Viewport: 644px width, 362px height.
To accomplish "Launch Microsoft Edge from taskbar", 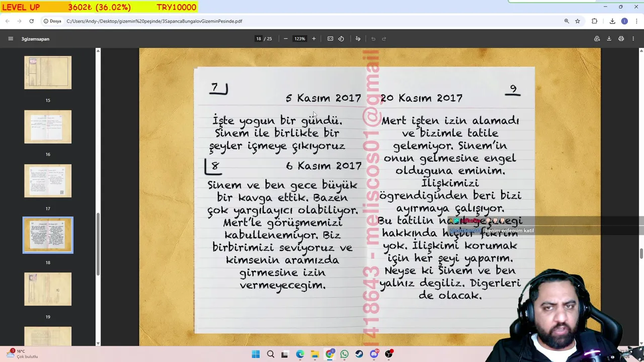I will (x=300, y=354).
